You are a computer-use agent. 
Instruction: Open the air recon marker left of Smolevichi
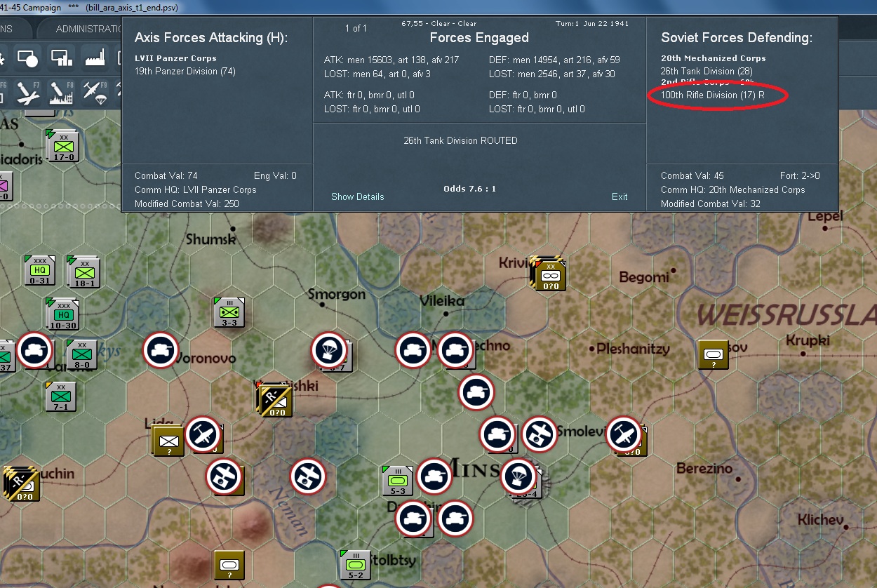(x=539, y=435)
